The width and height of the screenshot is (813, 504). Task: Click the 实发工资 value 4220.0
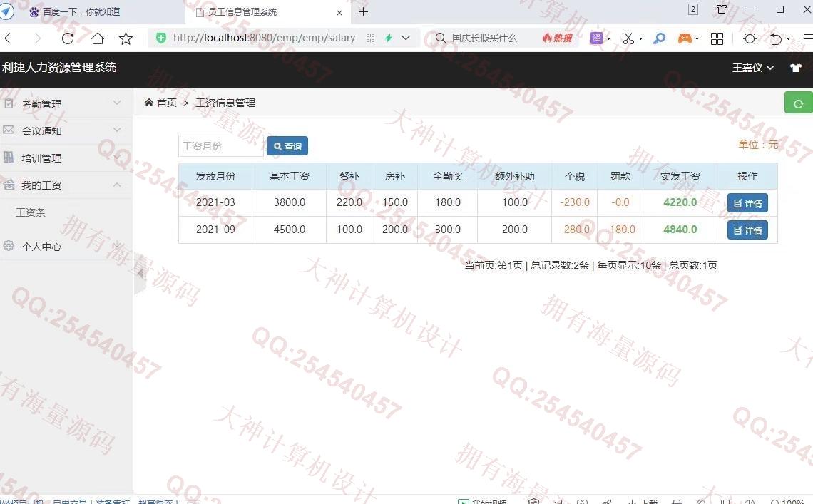tap(680, 202)
